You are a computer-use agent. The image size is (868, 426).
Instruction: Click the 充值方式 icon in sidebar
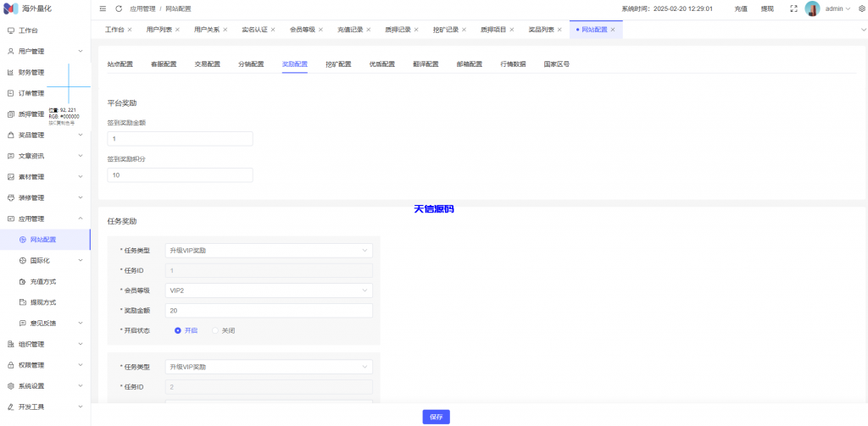tap(22, 282)
